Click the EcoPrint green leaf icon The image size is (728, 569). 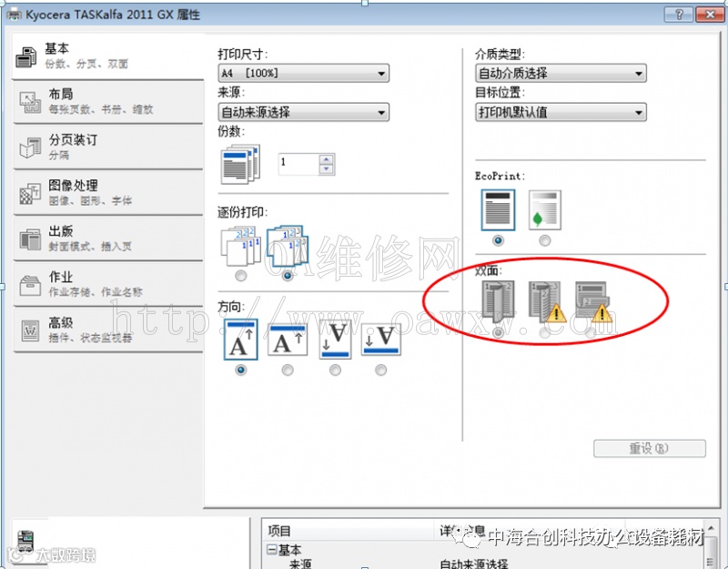click(x=544, y=210)
